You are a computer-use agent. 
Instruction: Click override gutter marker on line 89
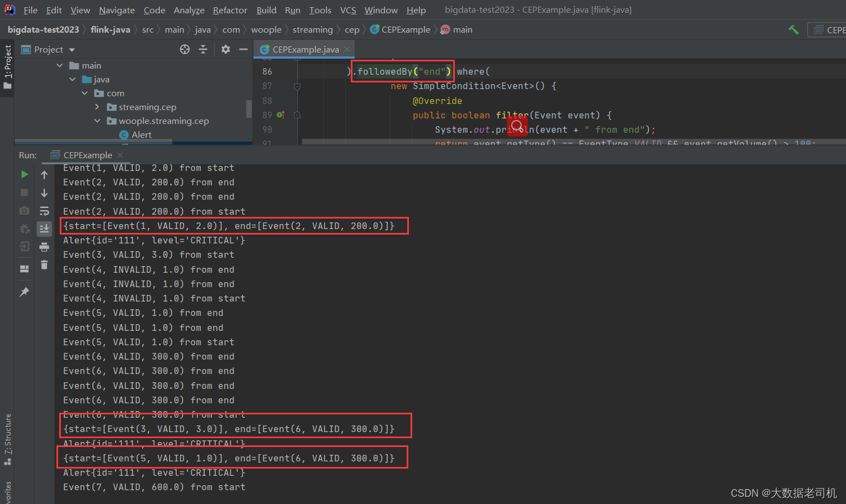(x=281, y=115)
